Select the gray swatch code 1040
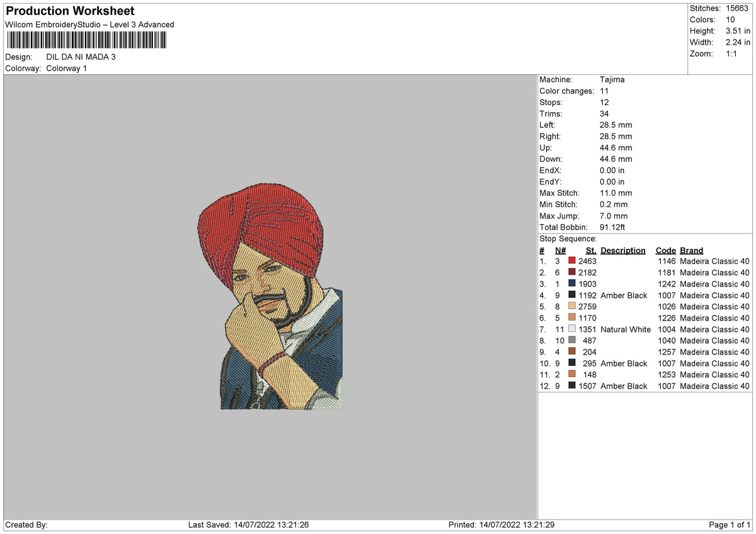This screenshot has height=534, width=756. 572,341
